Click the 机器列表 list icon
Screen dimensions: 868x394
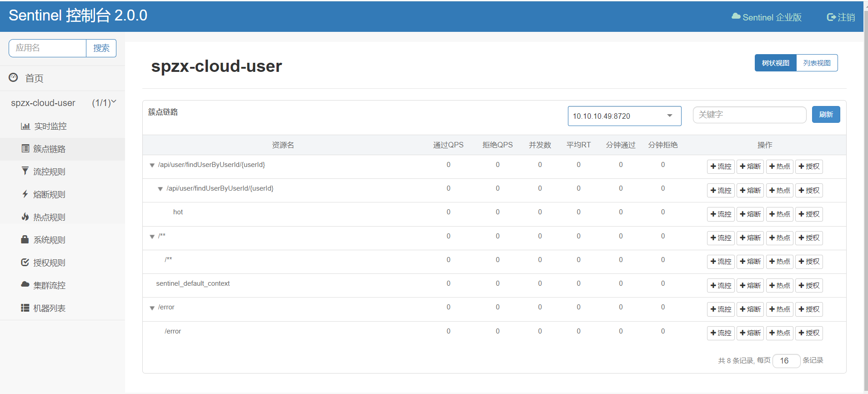[25, 308]
